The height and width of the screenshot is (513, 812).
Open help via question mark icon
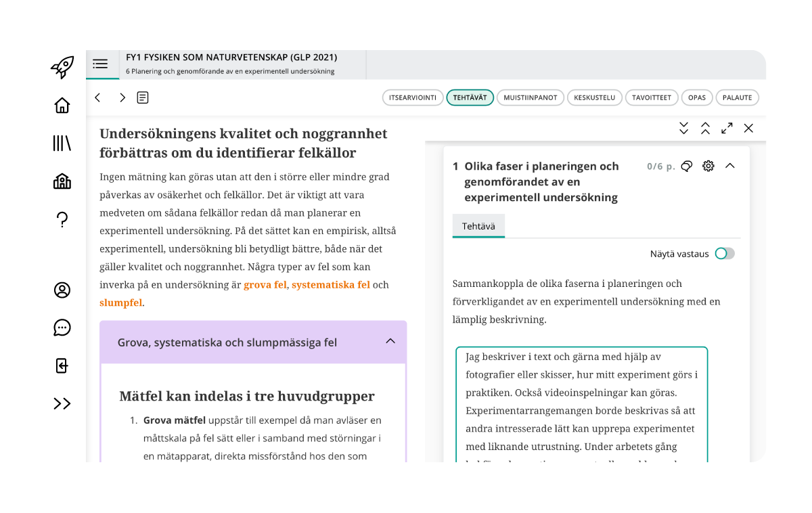62,219
